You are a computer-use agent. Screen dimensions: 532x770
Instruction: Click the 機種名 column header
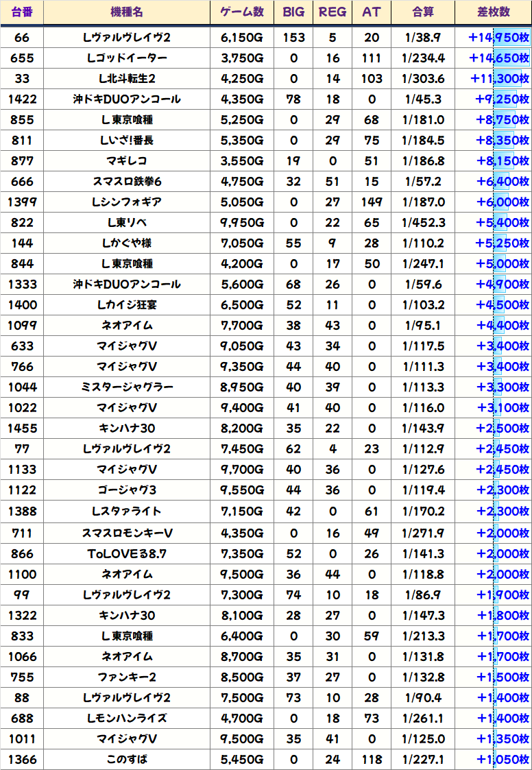[x=127, y=12]
